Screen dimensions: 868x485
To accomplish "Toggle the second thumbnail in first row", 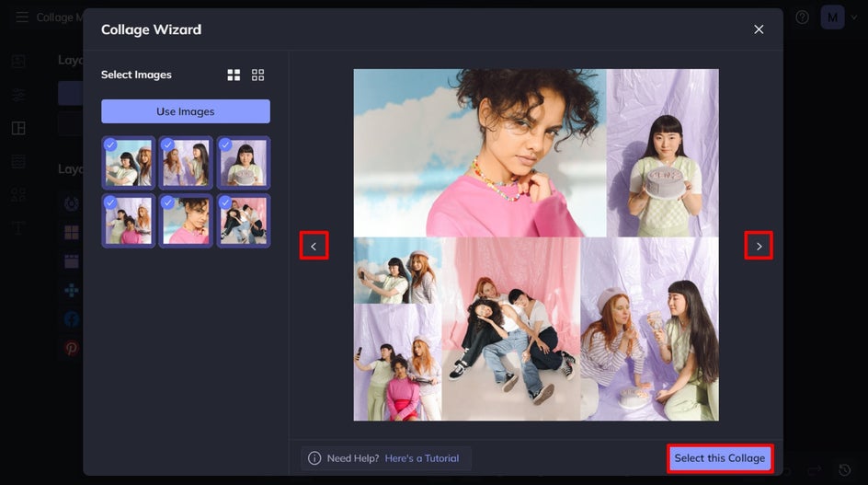I will click(186, 163).
